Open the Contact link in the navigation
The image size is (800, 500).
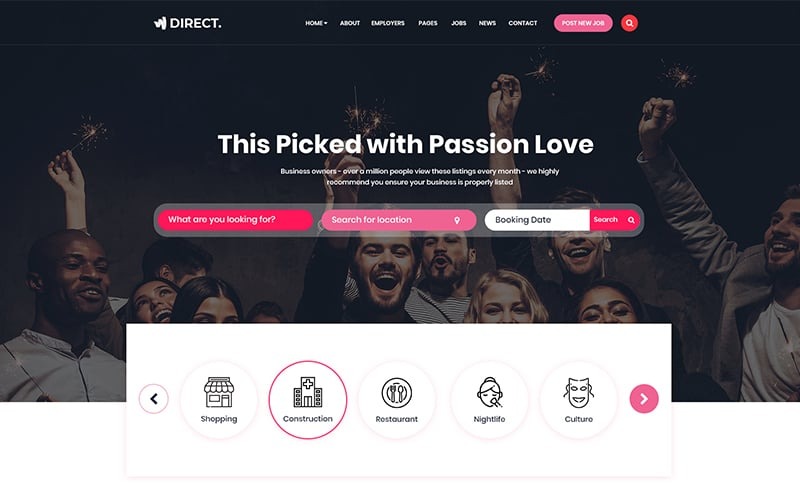[522, 23]
